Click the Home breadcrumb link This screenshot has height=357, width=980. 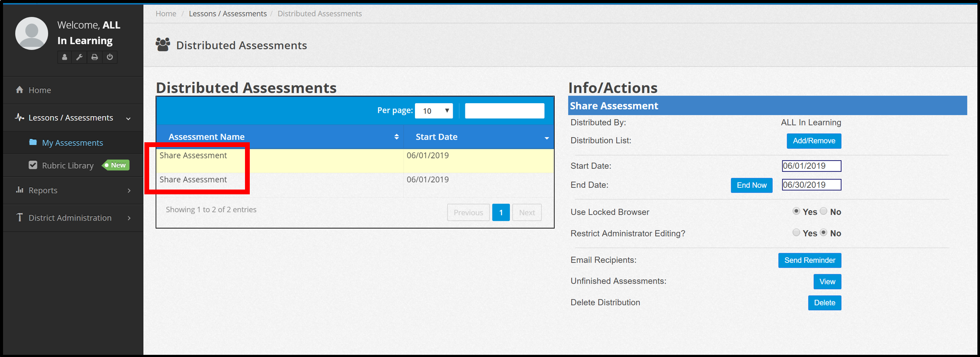[x=166, y=14]
